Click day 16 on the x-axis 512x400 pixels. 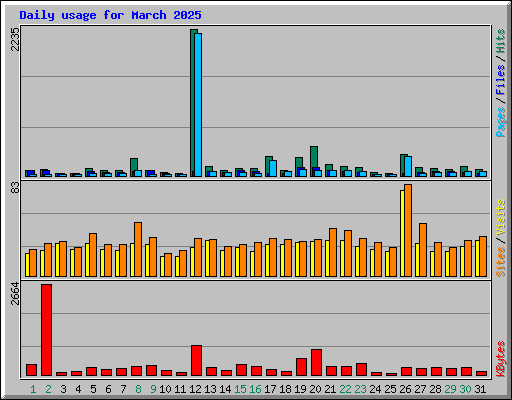pyautogui.click(x=255, y=389)
